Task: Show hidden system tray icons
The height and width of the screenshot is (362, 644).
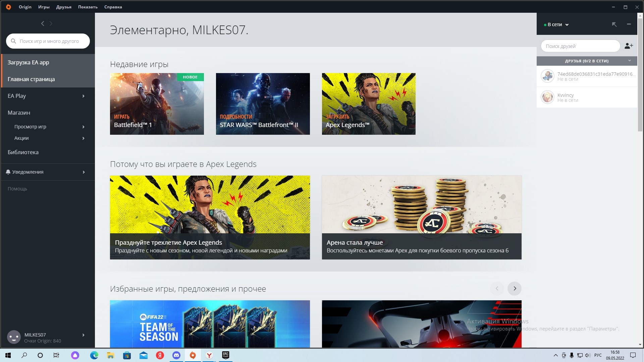Action: coord(555,355)
